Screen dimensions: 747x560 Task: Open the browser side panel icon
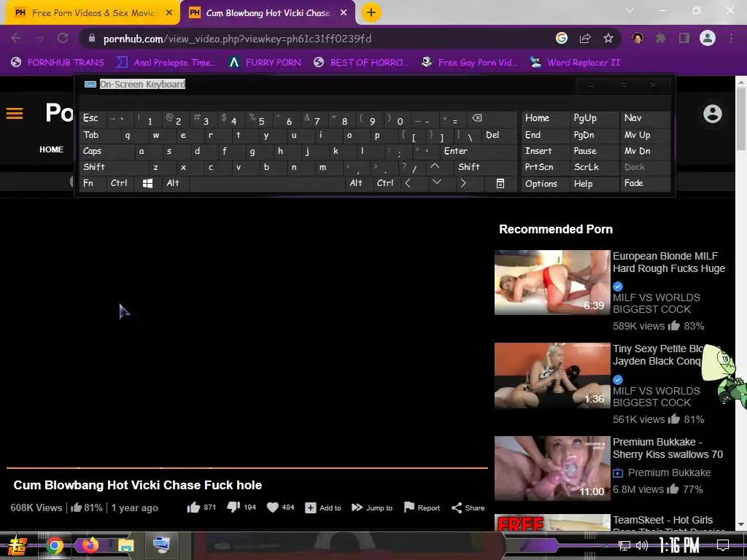(x=684, y=38)
